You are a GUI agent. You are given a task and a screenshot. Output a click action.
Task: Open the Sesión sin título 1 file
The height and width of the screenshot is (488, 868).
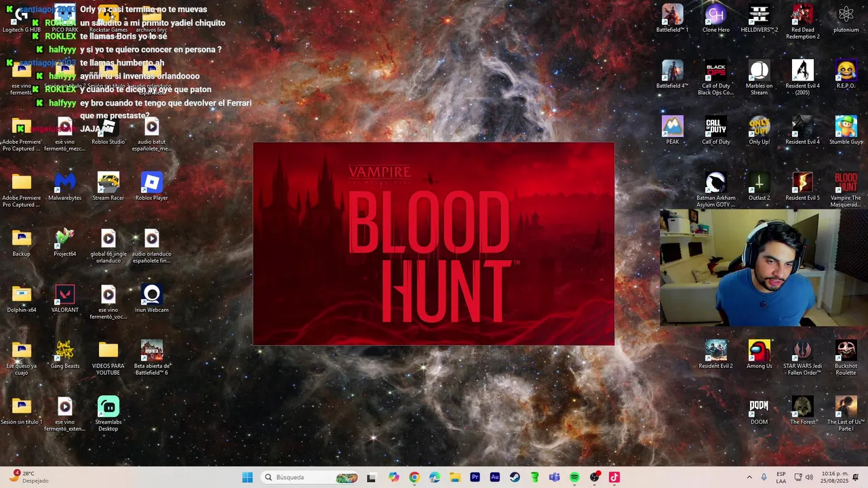tap(21, 411)
